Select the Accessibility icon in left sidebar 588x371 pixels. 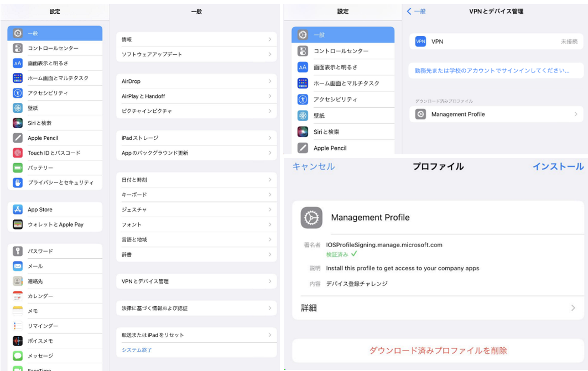coord(18,93)
